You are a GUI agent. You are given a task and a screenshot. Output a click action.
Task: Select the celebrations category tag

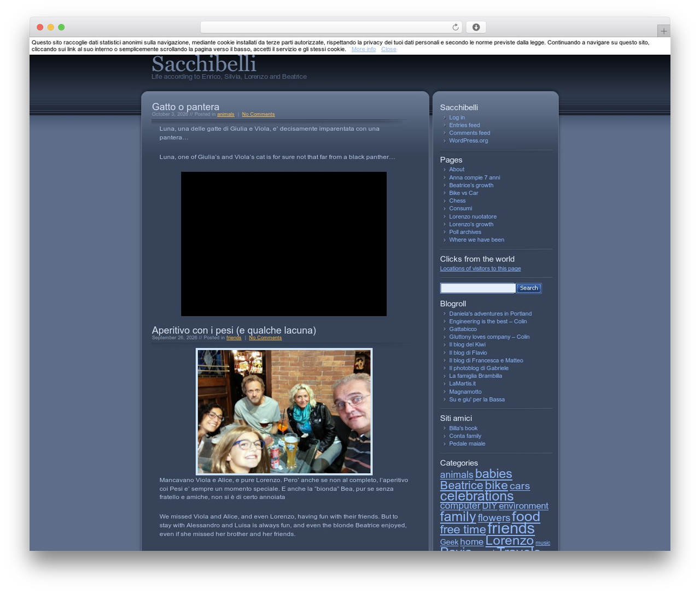tap(477, 496)
